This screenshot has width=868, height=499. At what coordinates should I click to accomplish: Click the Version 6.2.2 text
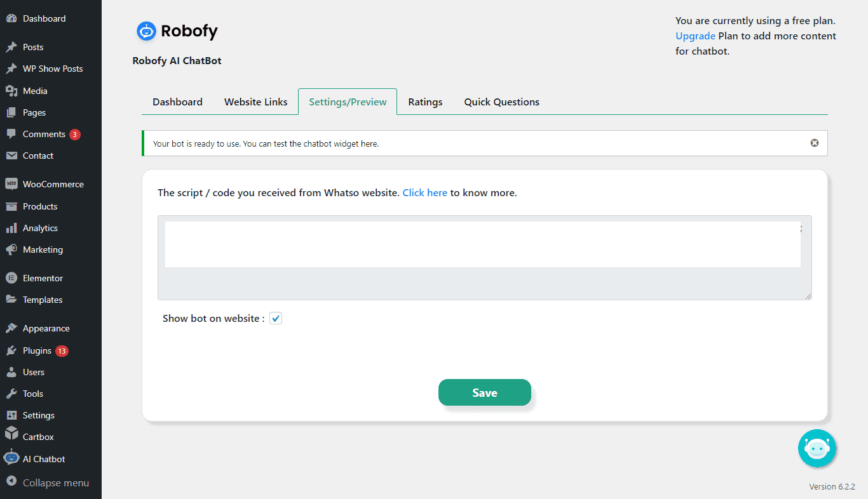(x=832, y=487)
